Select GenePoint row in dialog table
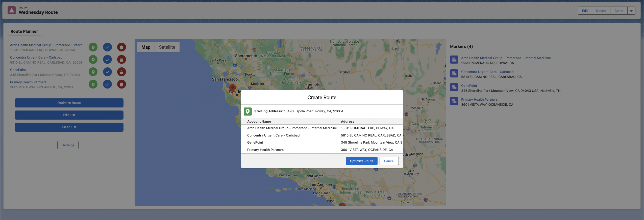The width and height of the screenshot is (644, 220). (322, 143)
